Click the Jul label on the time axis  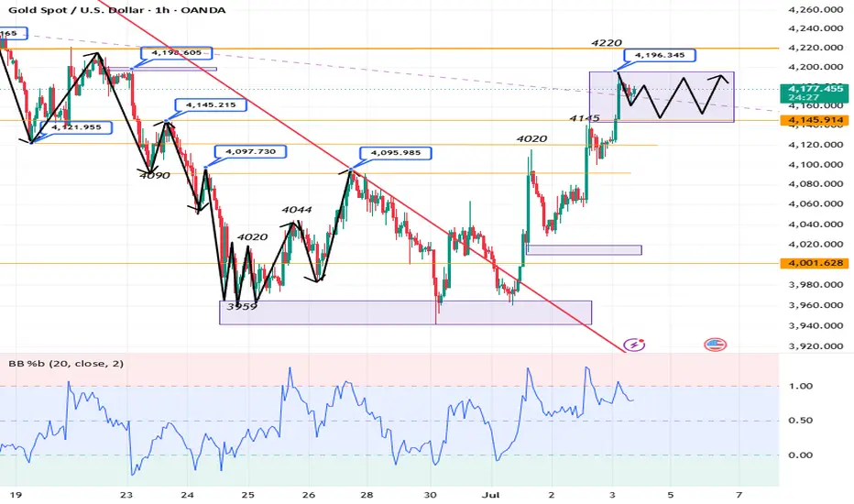(492, 495)
